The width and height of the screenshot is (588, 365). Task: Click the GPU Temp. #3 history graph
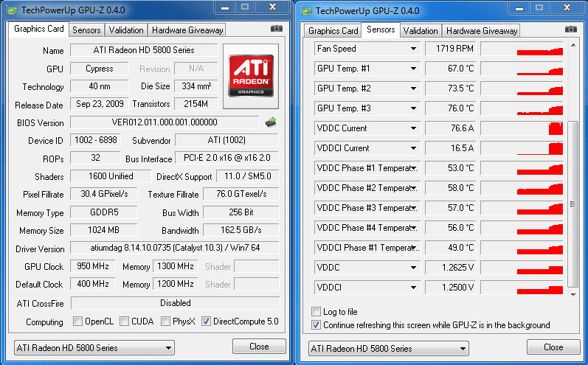point(522,108)
